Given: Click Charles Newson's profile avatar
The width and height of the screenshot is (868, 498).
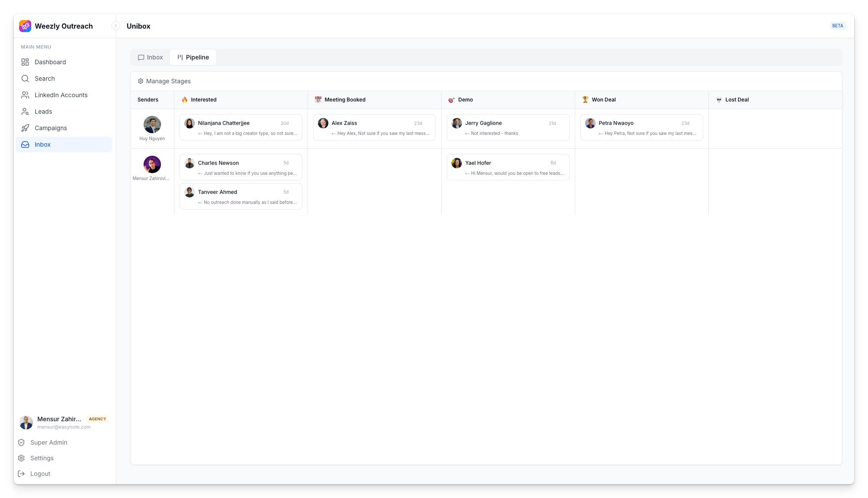Looking at the screenshot, I should pyautogui.click(x=190, y=163).
